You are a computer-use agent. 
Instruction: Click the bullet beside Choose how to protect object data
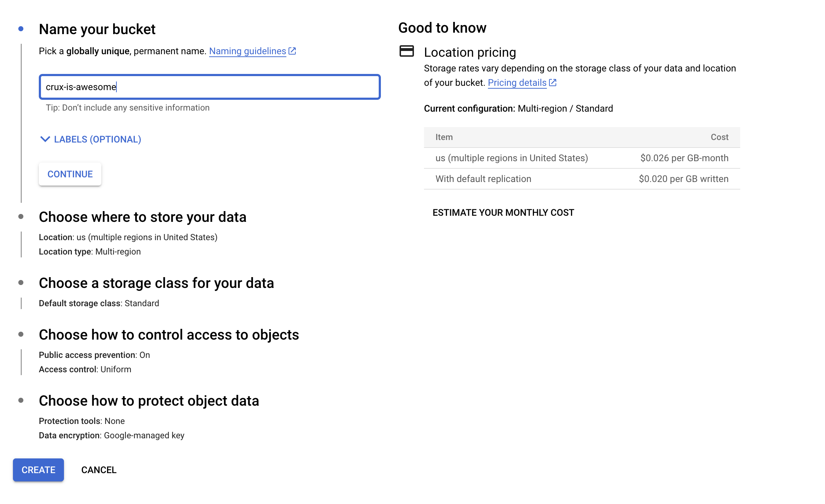point(21,400)
